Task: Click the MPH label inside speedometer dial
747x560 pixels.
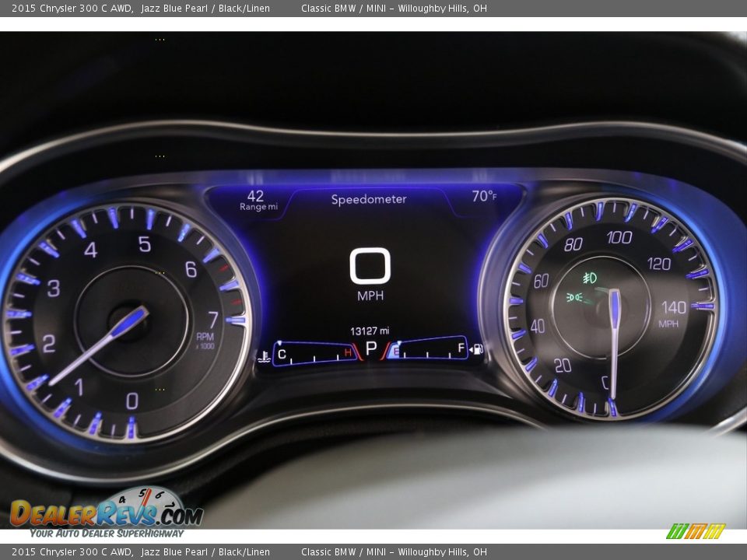Action: point(668,324)
